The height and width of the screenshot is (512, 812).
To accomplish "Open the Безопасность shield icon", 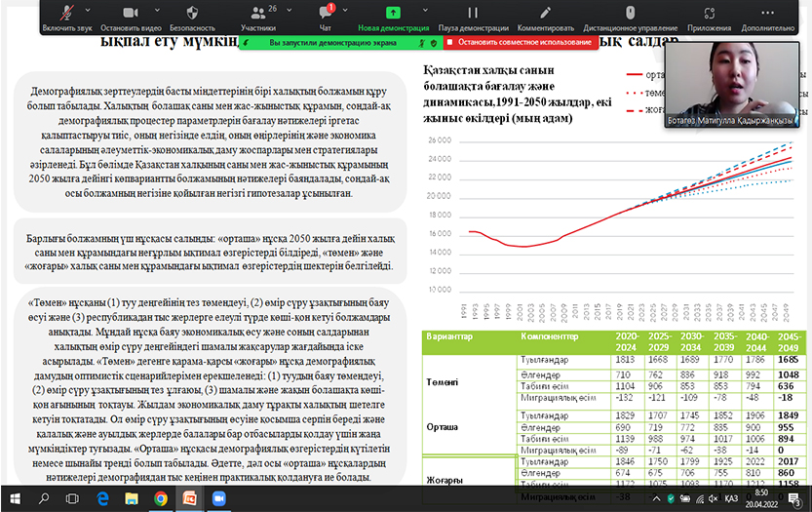I will [x=192, y=14].
